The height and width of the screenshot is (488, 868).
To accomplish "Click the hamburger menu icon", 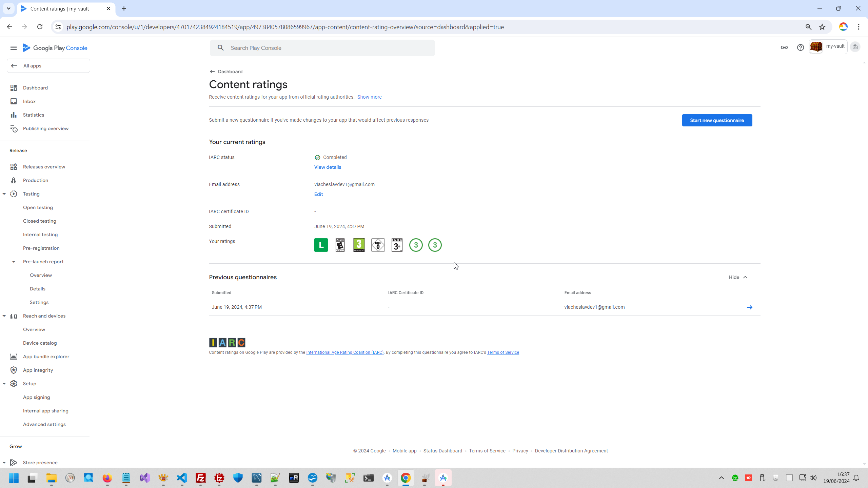I will [14, 48].
